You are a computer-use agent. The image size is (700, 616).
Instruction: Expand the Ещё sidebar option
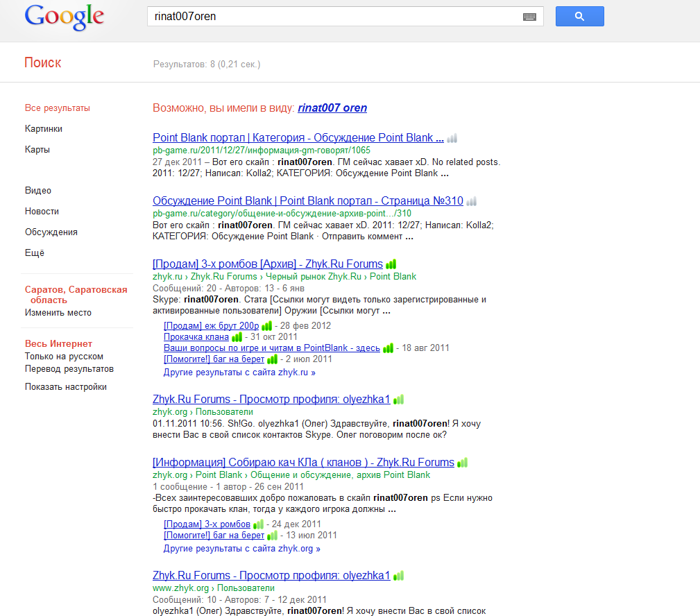click(35, 253)
